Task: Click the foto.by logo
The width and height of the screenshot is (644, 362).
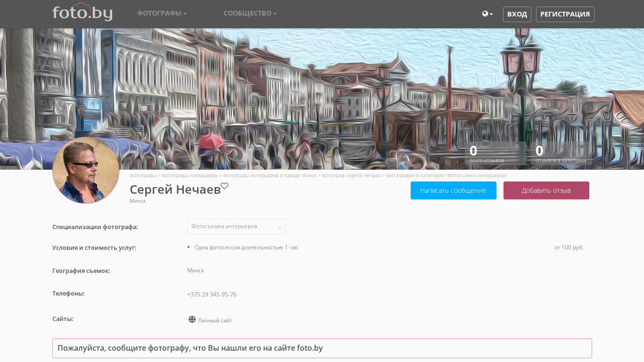Action: tap(82, 12)
